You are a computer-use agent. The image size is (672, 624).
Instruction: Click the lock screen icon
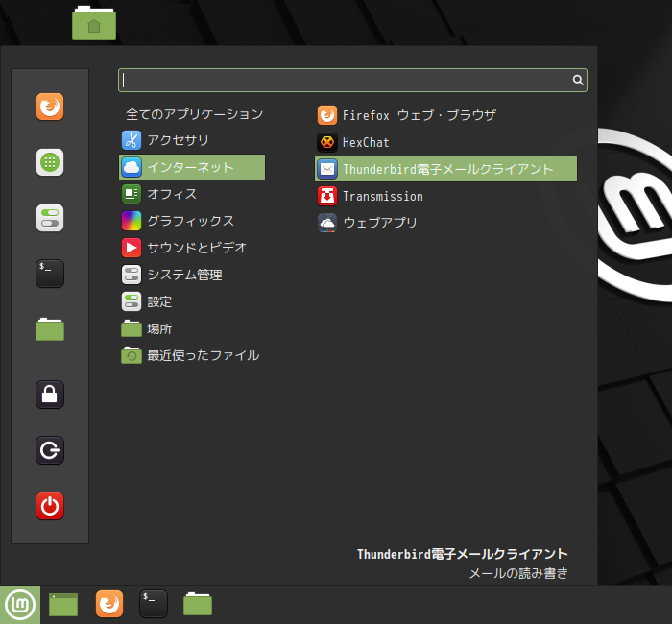point(50,395)
